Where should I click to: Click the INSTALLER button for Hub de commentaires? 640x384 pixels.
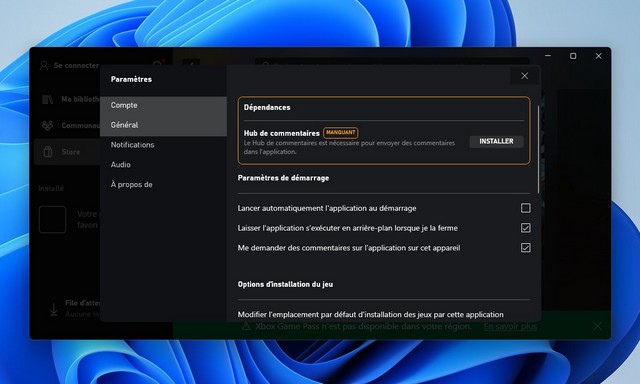[x=496, y=141]
